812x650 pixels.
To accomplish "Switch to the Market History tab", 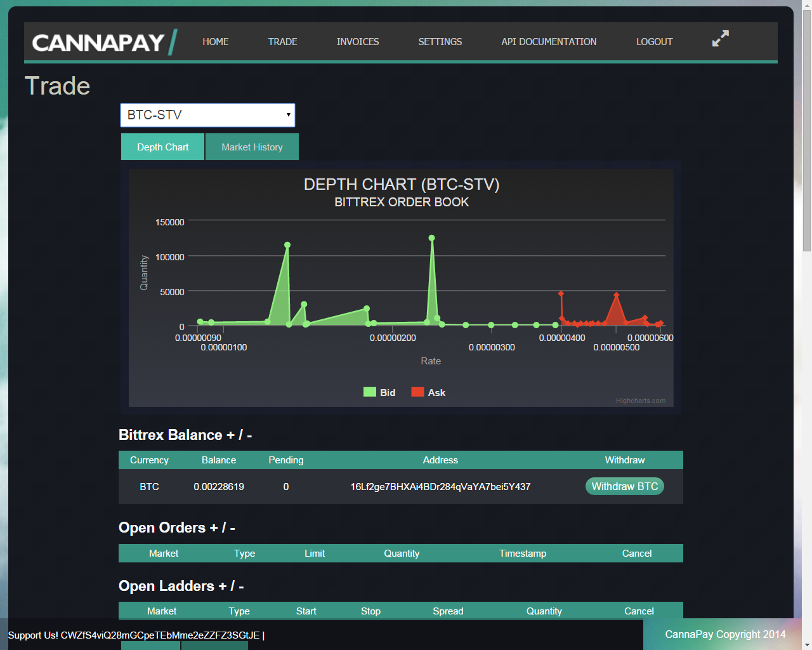I will point(252,147).
